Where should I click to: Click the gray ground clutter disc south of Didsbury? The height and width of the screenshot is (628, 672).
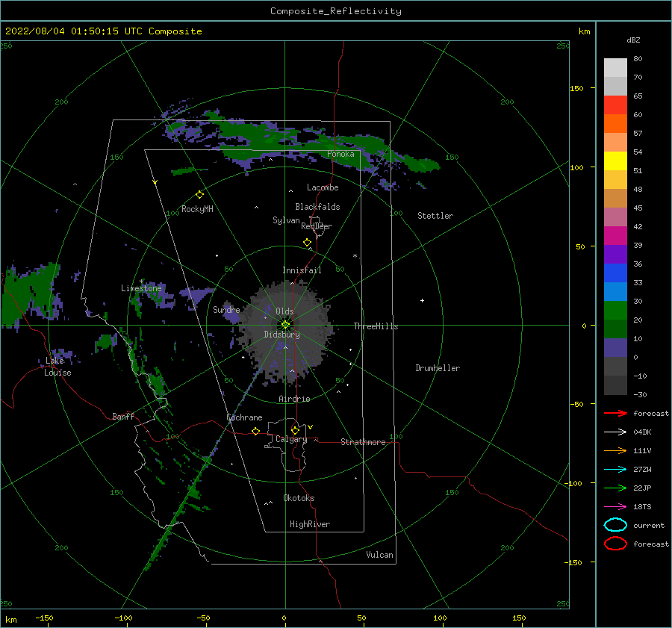coord(286,331)
